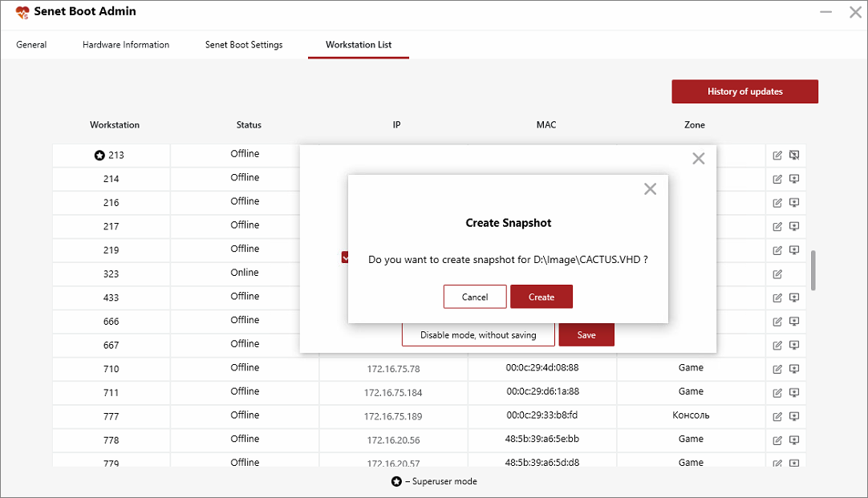
Task: Open the edit icon for online workstation 323
Action: click(777, 273)
